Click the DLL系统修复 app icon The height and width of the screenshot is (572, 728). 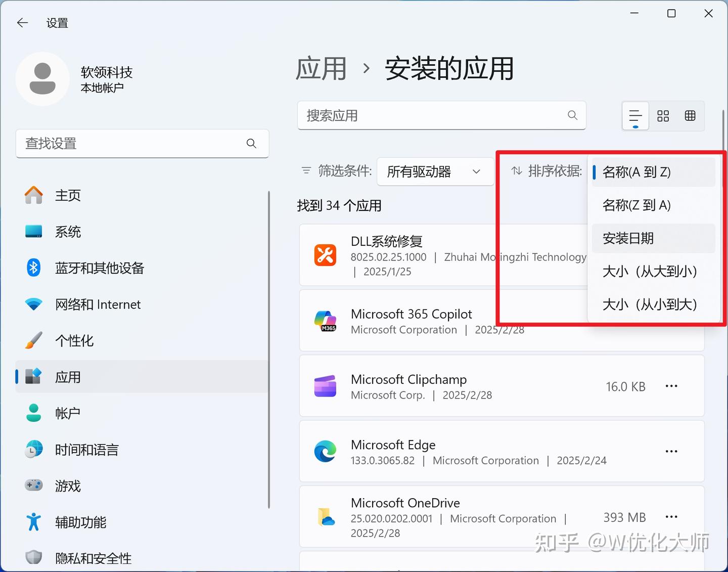tap(325, 255)
